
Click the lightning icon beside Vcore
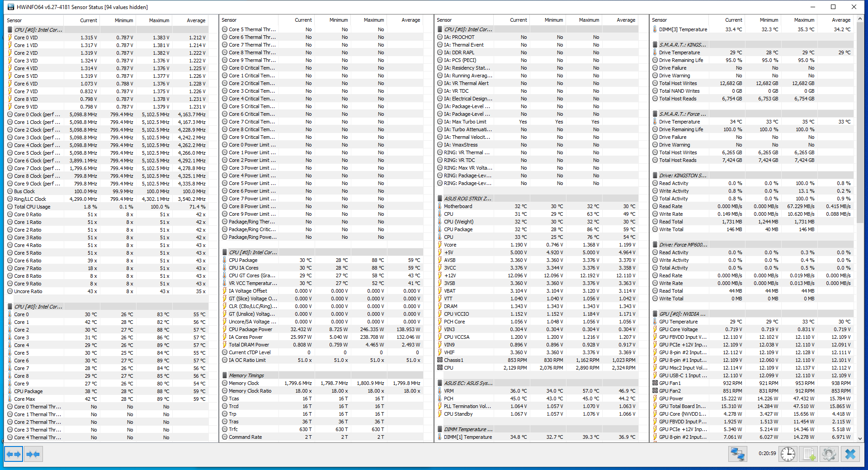pos(440,245)
